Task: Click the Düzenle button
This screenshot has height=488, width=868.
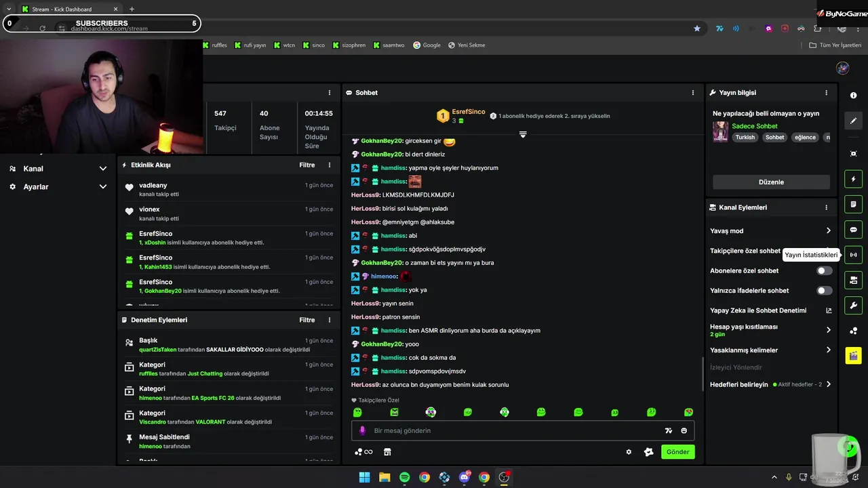Action: (x=771, y=182)
